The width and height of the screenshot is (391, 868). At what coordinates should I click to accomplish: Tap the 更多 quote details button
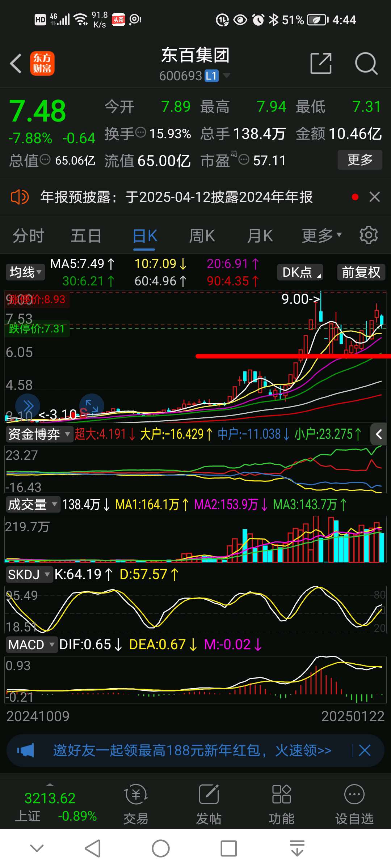360,159
